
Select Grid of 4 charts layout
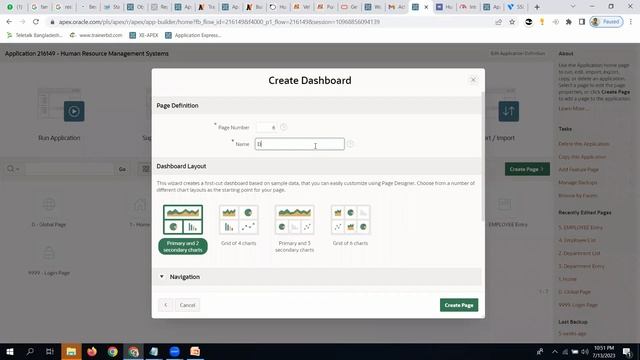tap(238, 226)
